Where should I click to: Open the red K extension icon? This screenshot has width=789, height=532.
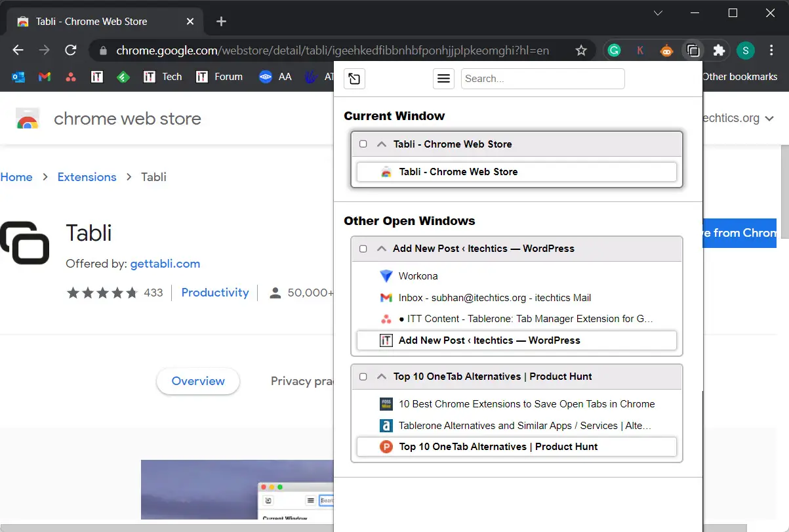tap(640, 51)
